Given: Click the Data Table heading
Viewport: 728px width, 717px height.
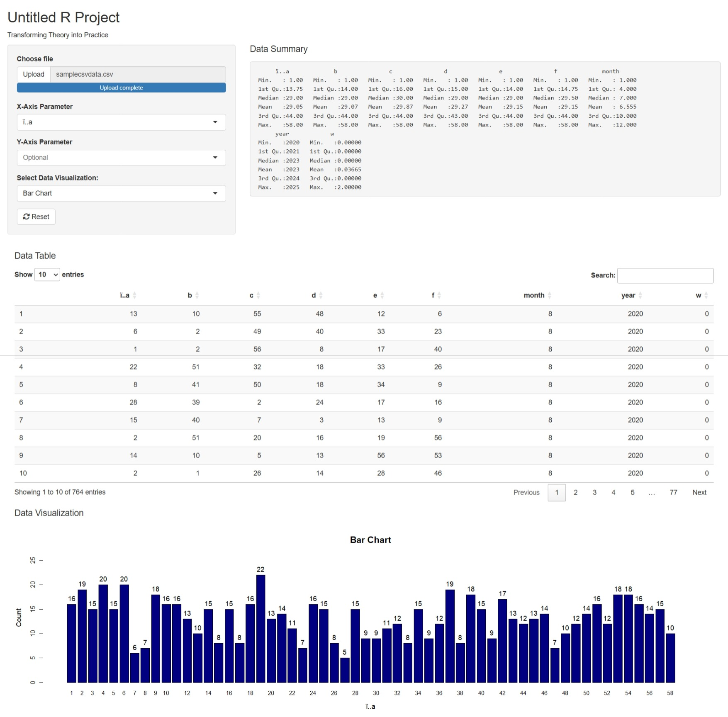Looking at the screenshot, I should 35,255.
